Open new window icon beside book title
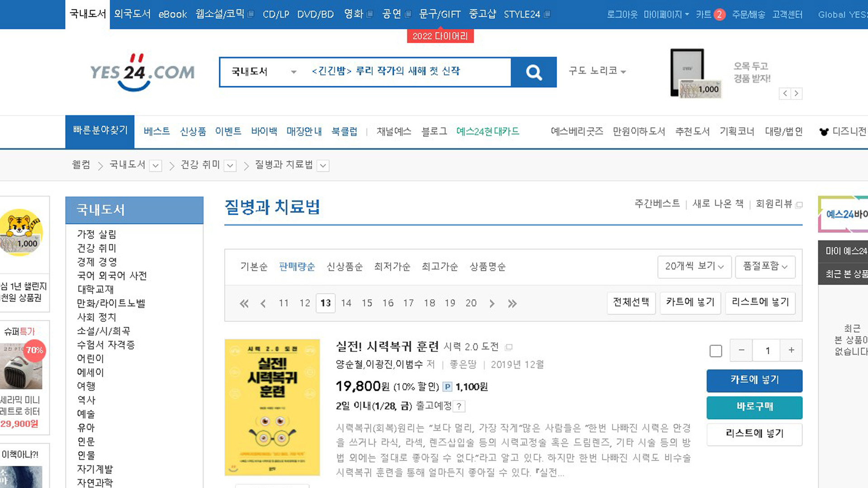This screenshot has height=488, width=868. pos(509,347)
